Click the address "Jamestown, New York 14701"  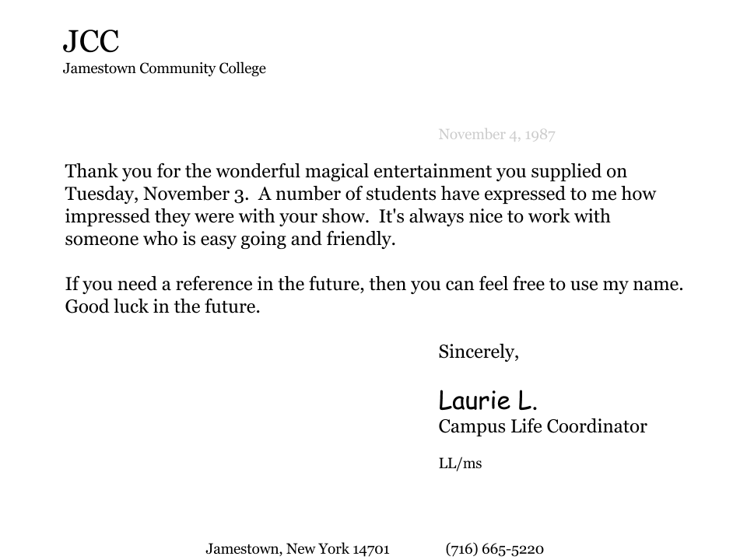tap(297, 549)
